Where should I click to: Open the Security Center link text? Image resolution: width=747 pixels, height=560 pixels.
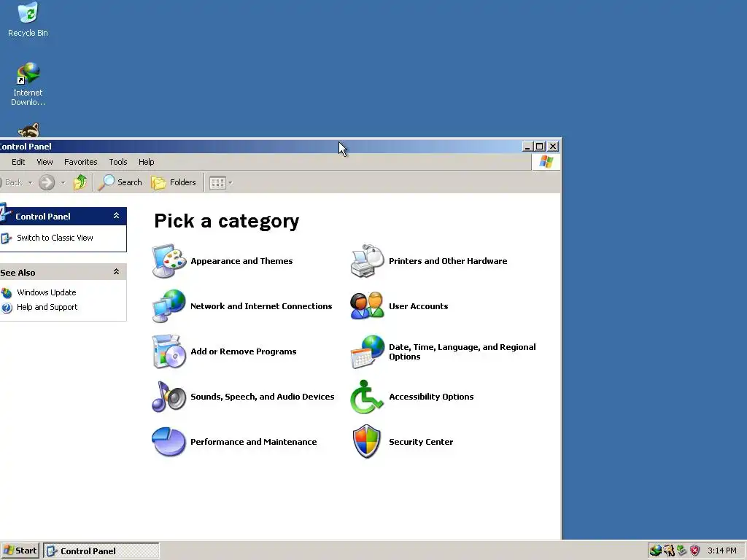[x=421, y=442]
